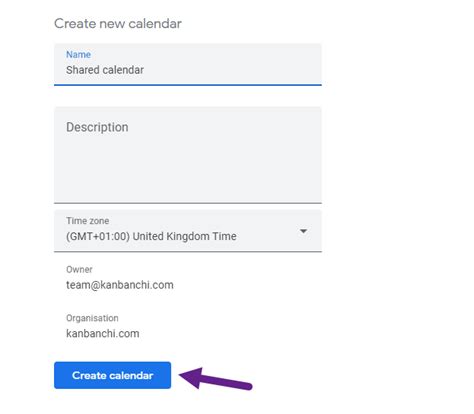
Task: Click the Create calendar button
Action: 112,375
